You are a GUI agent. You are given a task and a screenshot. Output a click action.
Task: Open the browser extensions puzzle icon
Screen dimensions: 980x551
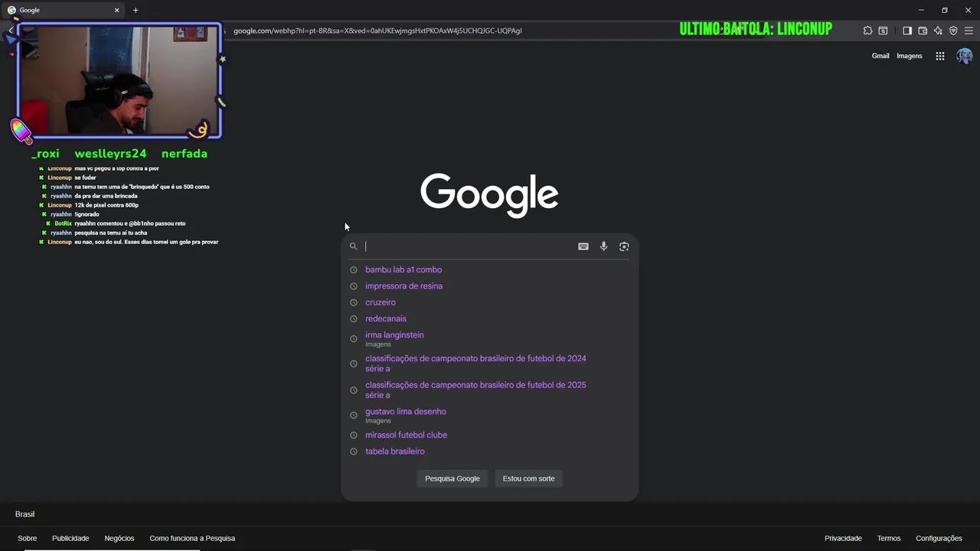coord(867,31)
